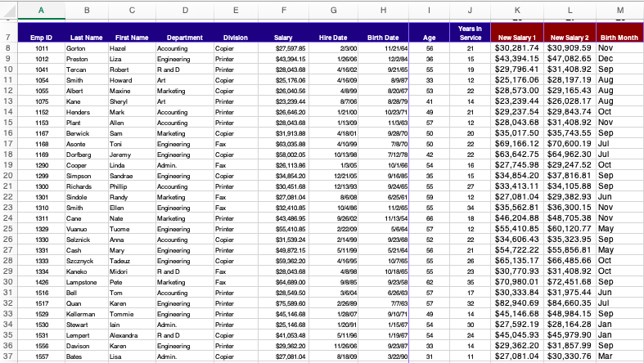Select hire date cell 8/7/06
Screen dimensions: 644x363
(x=333, y=101)
